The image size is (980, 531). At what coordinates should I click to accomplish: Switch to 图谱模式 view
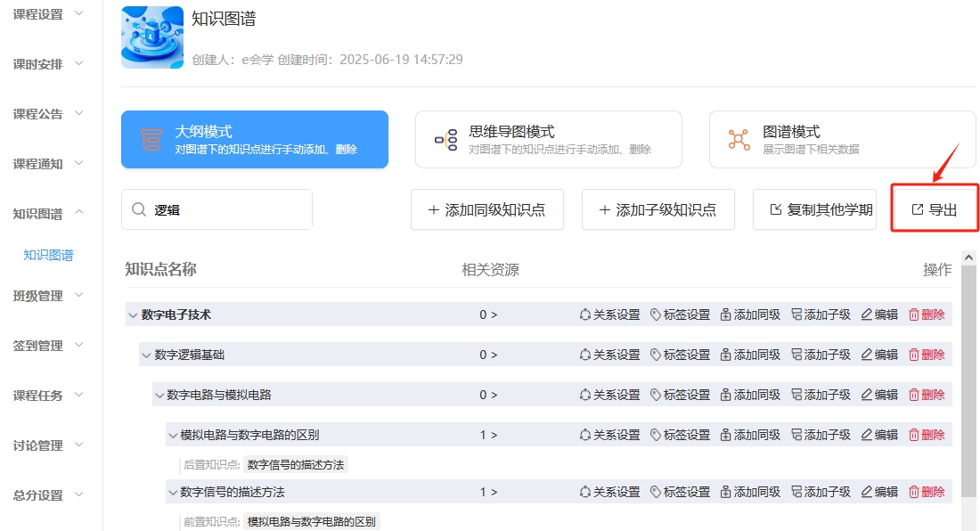842,140
